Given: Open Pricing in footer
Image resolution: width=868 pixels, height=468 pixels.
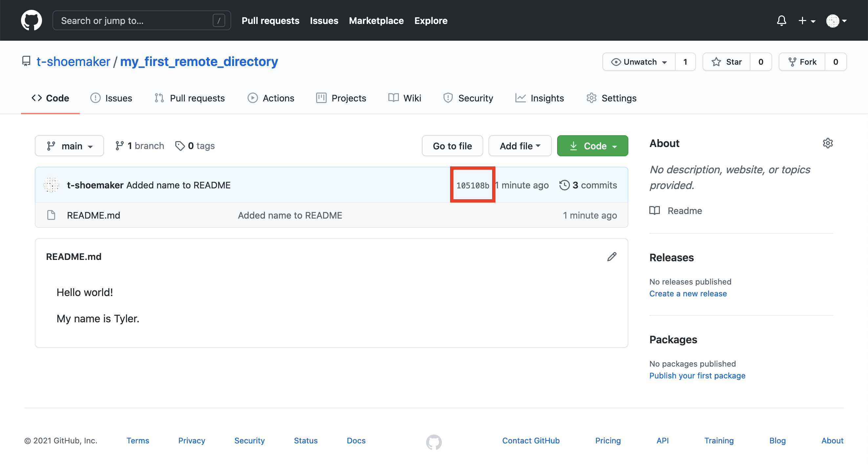Looking at the screenshot, I should [608, 441].
